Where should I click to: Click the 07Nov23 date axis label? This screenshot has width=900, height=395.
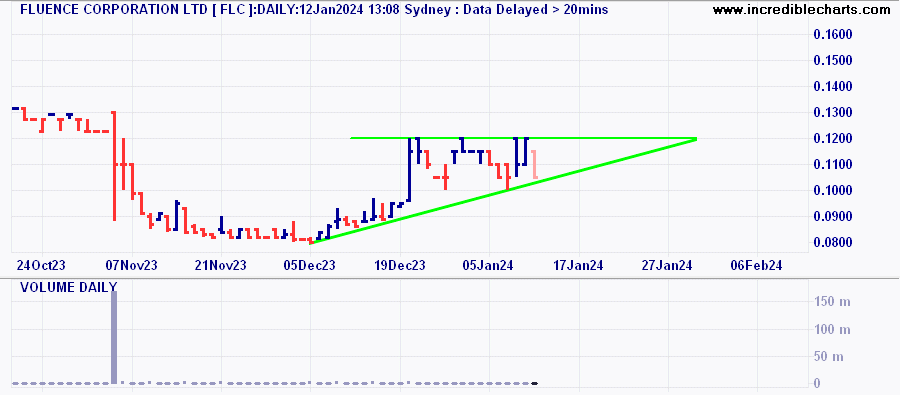[x=132, y=265]
